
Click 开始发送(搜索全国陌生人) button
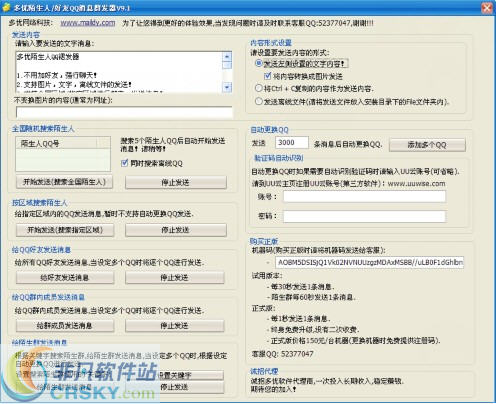click(64, 182)
